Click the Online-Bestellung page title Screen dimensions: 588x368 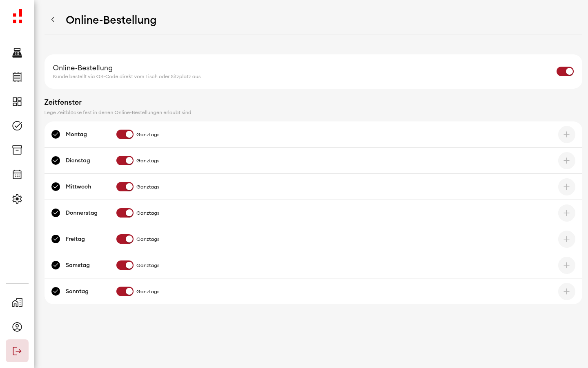click(111, 20)
